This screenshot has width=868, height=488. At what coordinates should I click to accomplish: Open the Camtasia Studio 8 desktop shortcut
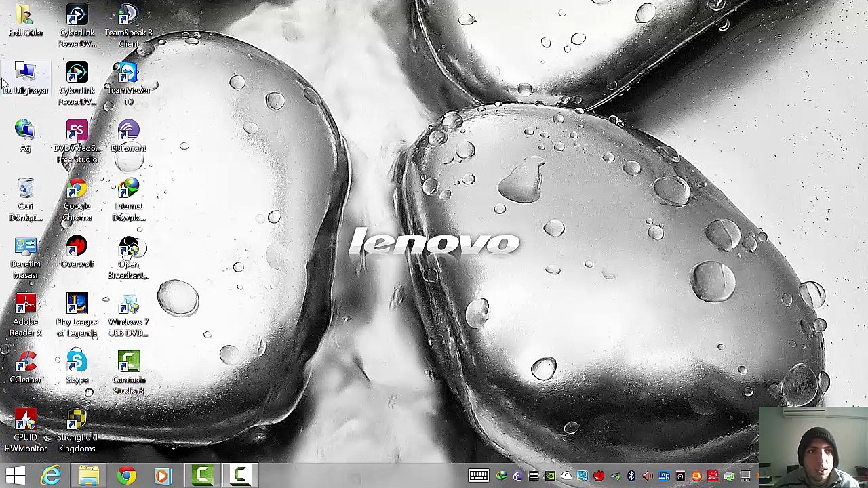click(128, 373)
